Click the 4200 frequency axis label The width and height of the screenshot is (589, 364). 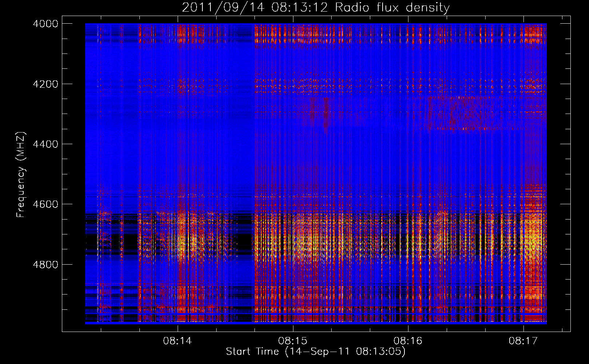coord(46,84)
